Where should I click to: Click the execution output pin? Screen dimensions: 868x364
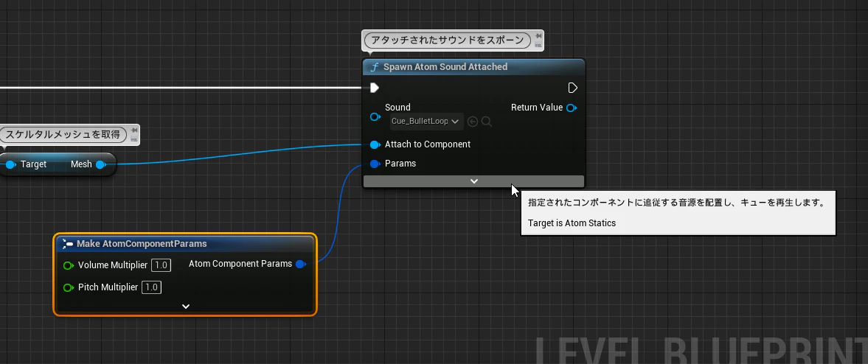573,88
